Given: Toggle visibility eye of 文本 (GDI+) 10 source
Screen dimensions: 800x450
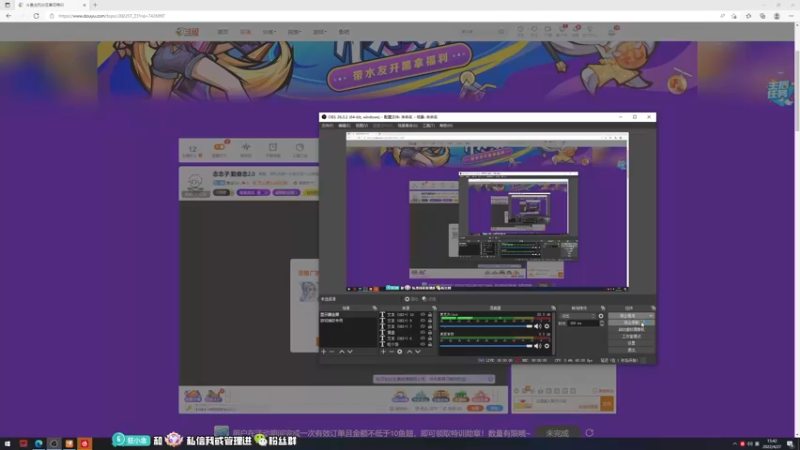Looking at the screenshot, I should (x=422, y=315).
